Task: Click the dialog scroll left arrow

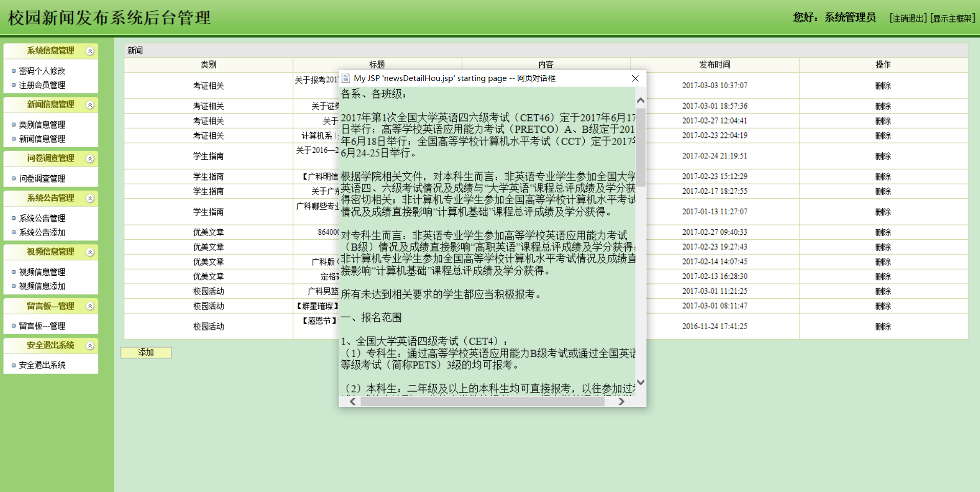Action: tap(352, 402)
